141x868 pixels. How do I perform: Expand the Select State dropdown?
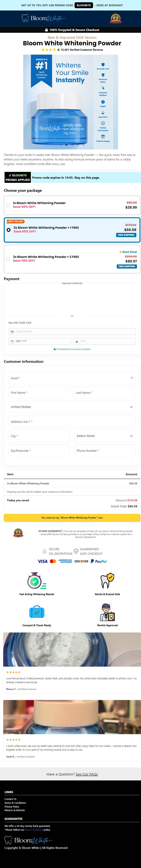pyautogui.click(x=105, y=436)
